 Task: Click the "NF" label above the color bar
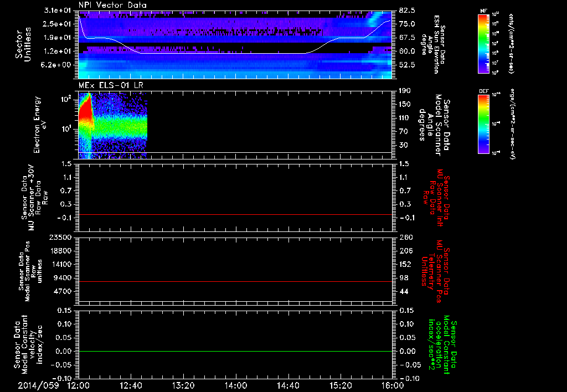(x=483, y=11)
